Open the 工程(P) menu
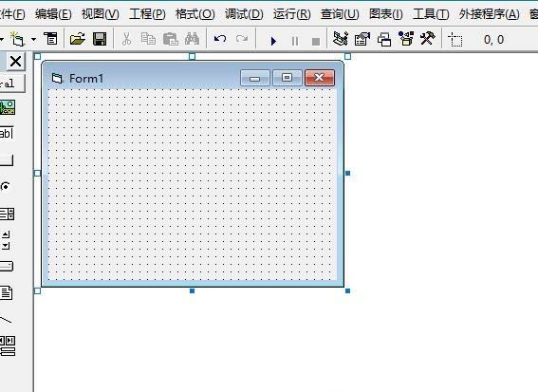This screenshot has width=538, height=392. 147,14
